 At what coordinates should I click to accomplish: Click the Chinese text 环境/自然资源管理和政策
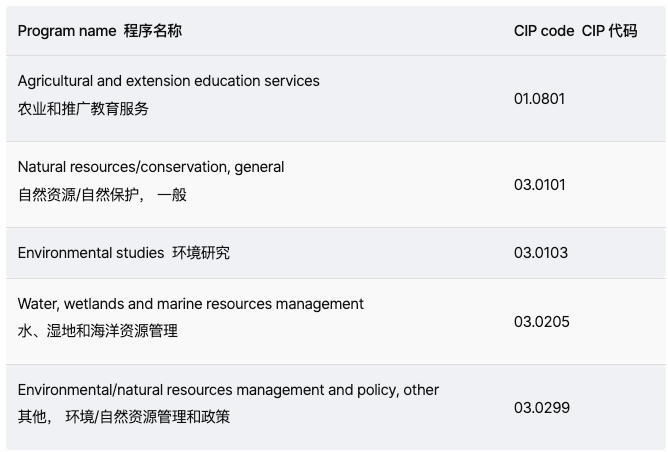coord(148,417)
